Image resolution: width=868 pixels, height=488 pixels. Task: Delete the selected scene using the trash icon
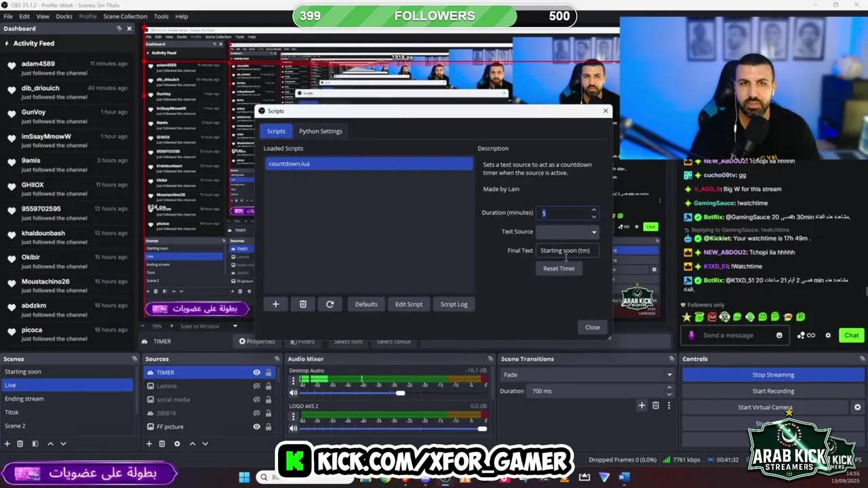pyautogui.click(x=20, y=444)
